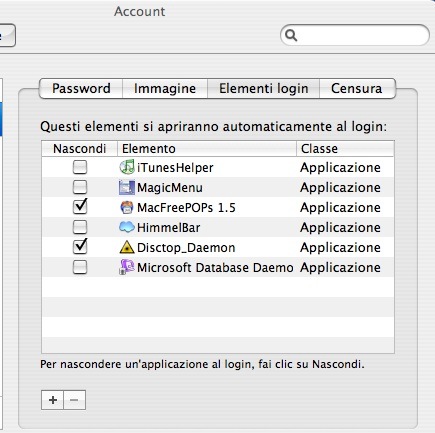This screenshot has width=435, height=433.
Task: Switch to the Password tab
Action: click(81, 88)
